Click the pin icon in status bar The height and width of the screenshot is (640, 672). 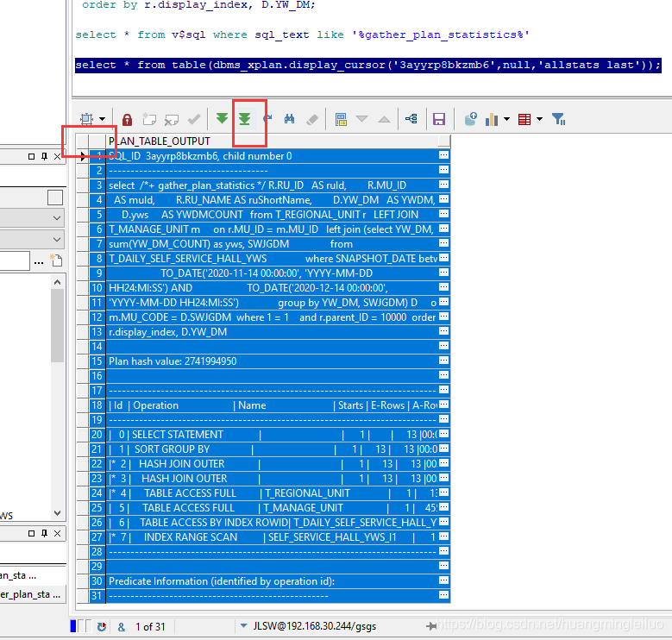[x=431, y=626]
